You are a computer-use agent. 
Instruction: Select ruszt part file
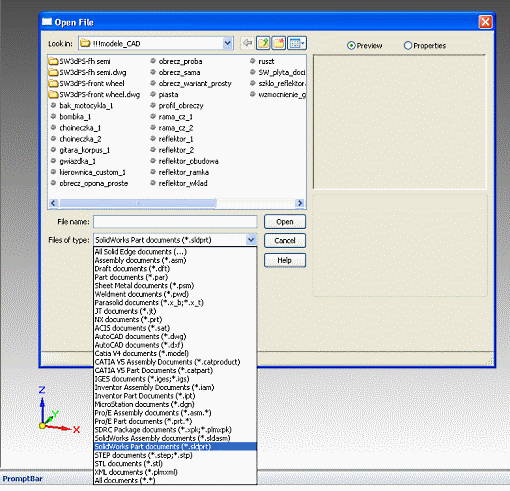pos(262,61)
